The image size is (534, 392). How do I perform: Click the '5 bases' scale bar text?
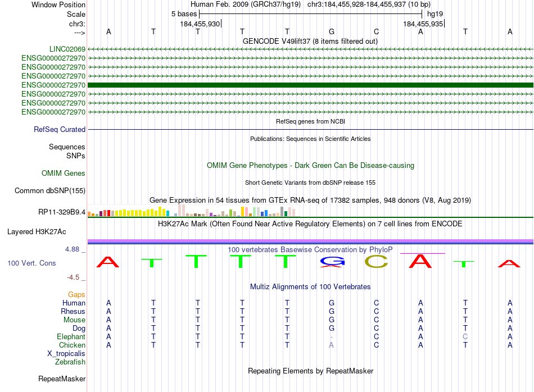click(x=184, y=14)
